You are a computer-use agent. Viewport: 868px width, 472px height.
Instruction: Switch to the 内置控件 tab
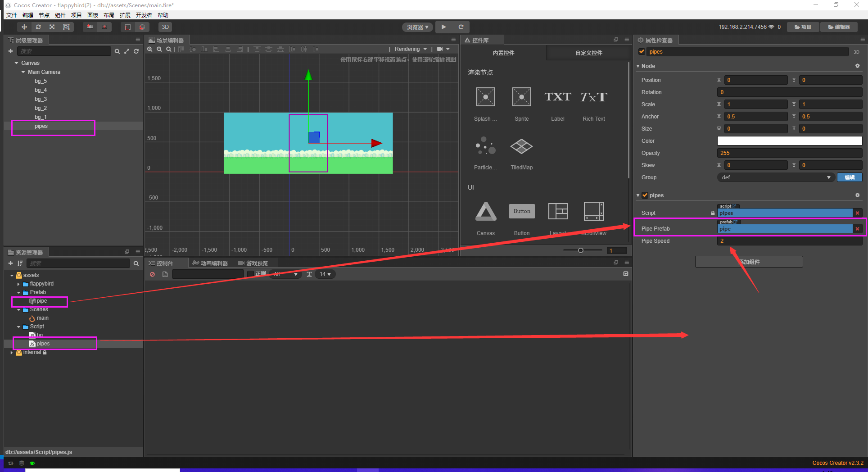tap(503, 53)
